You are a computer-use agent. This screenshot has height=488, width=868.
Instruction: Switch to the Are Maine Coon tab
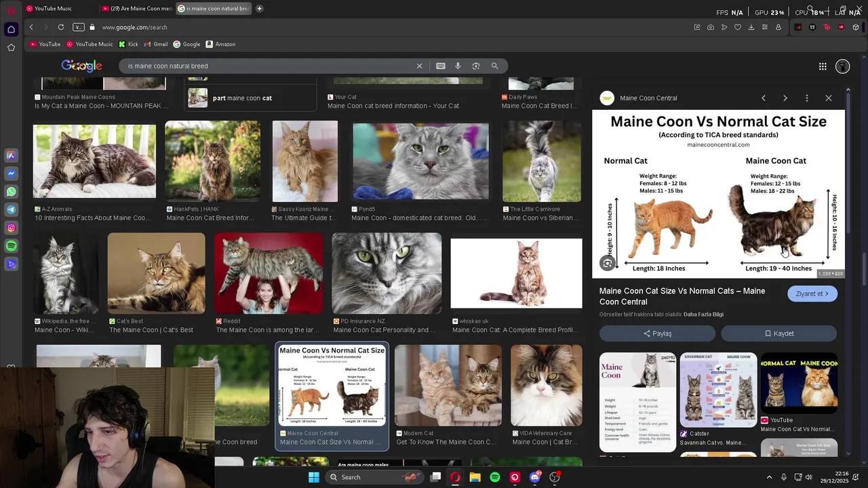[x=137, y=9]
